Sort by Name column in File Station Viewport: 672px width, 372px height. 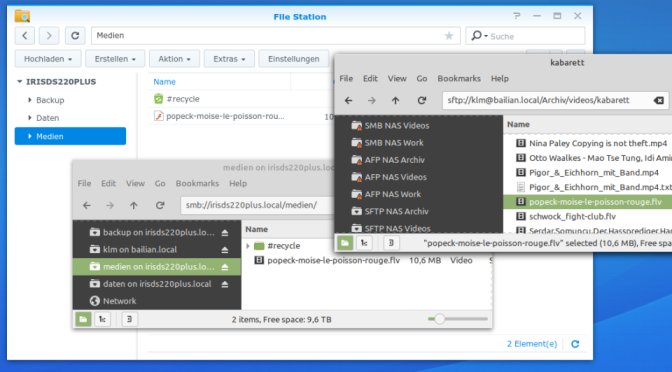pos(164,81)
